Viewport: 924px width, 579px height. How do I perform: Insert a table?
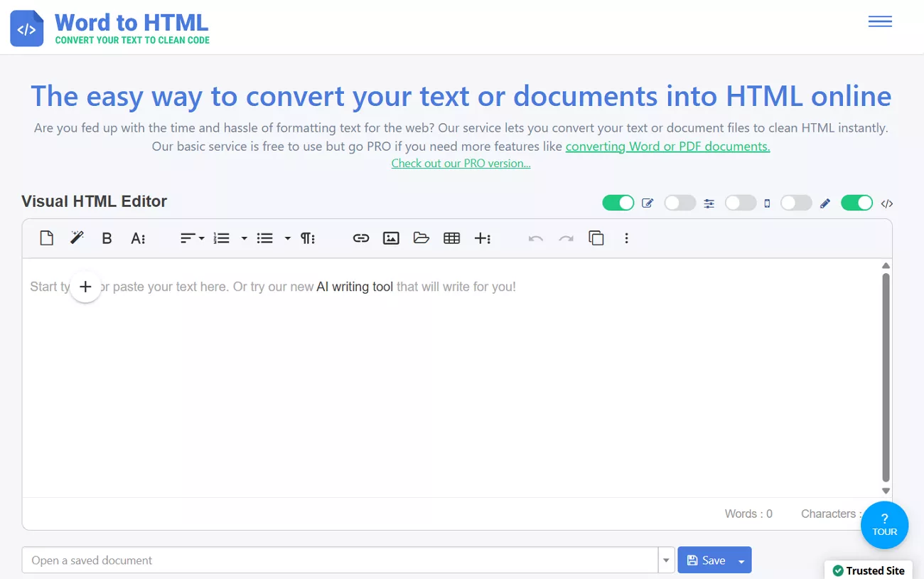click(452, 238)
